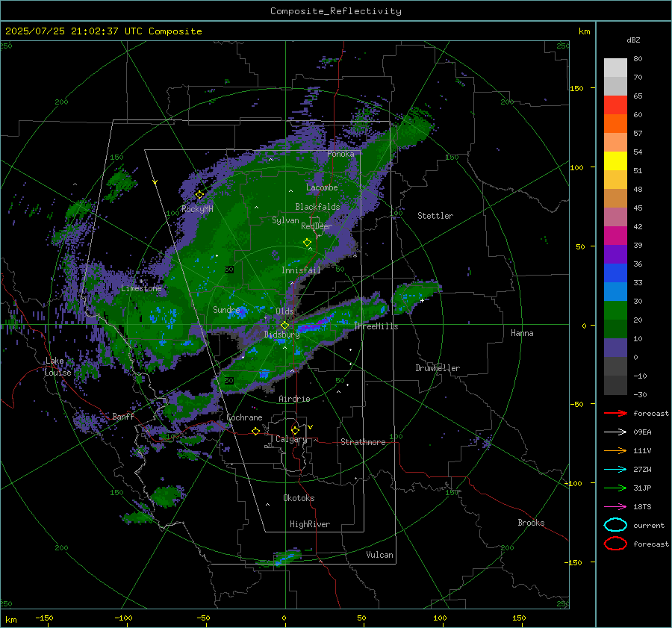The height and width of the screenshot is (628, 672).
Task: Click the Drumheller town label
Action: coord(438,368)
